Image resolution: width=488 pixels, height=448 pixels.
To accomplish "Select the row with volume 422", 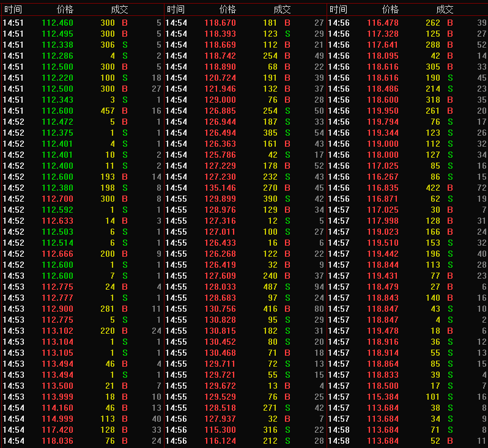I will click(432, 188).
